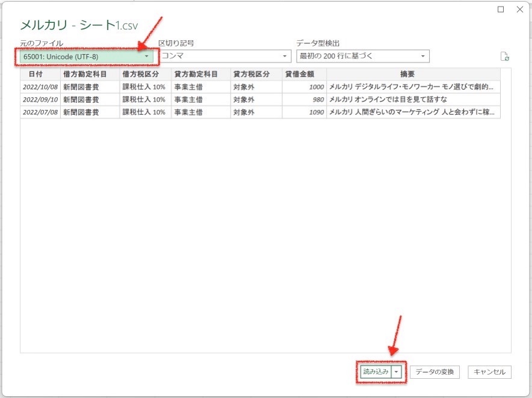Click the date cell 2022/07/08

[40, 112]
